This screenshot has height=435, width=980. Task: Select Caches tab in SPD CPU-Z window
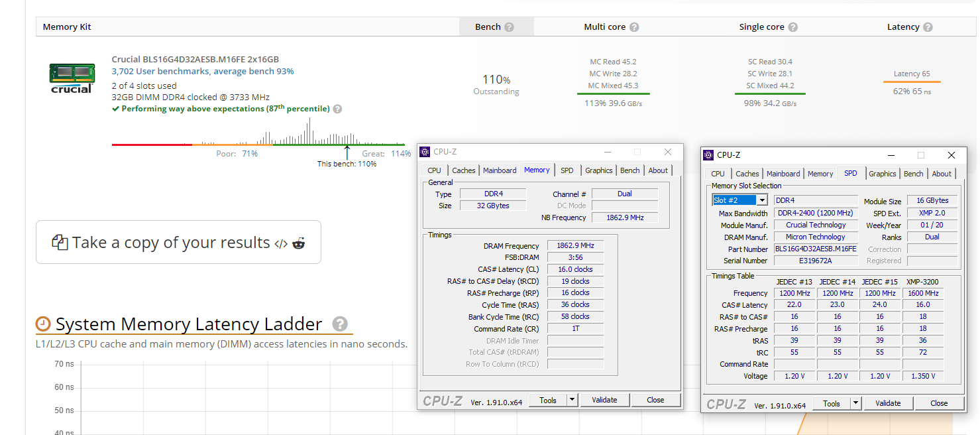tap(747, 174)
